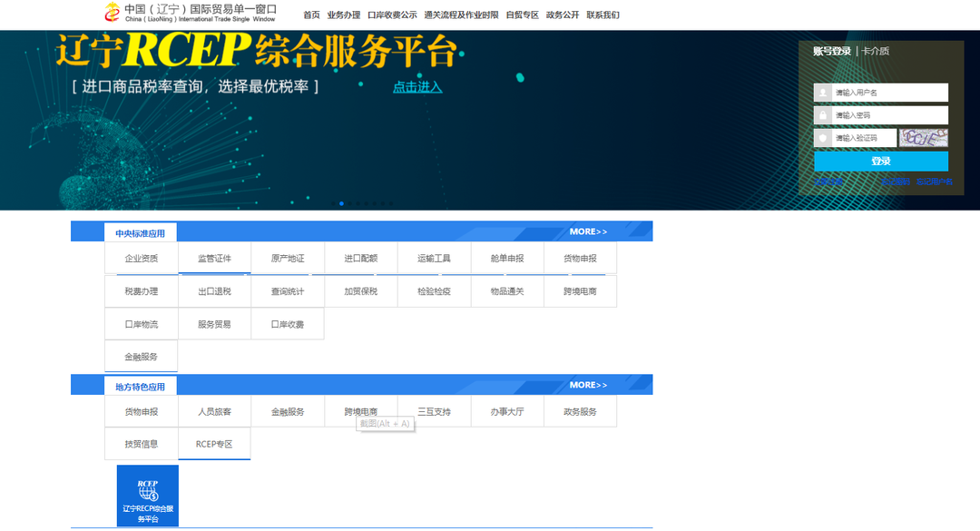980x531 pixels.
Task: Open the 加贸保税 tile
Action: click(x=360, y=290)
